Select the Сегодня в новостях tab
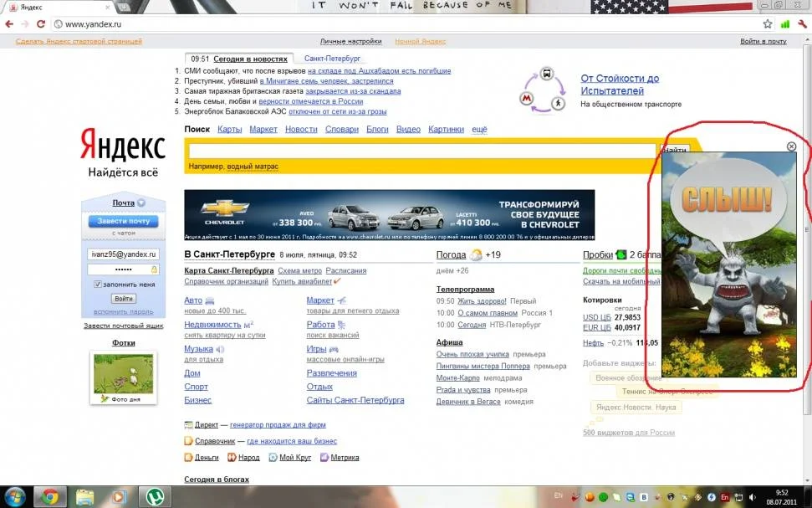The width and height of the screenshot is (812, 508). pos(250,59)
